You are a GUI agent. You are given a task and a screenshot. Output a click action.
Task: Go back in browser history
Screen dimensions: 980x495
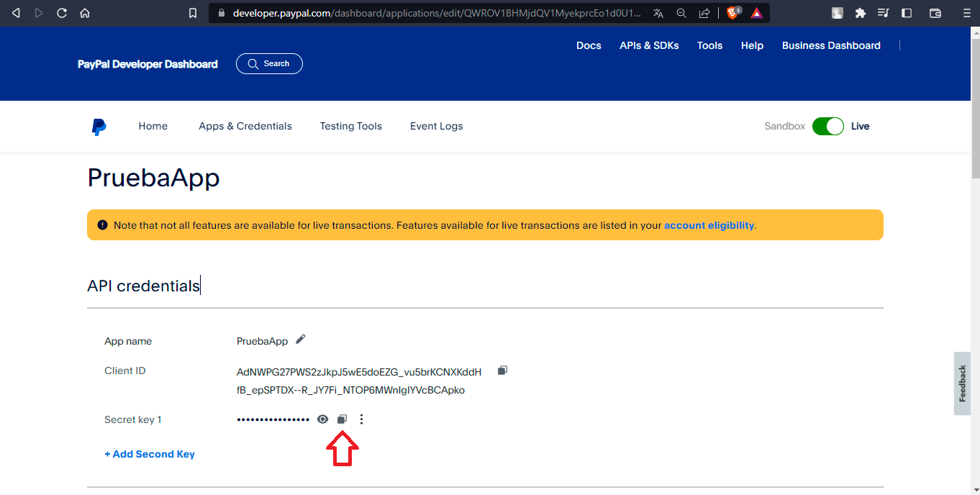(x=16, y=13)
